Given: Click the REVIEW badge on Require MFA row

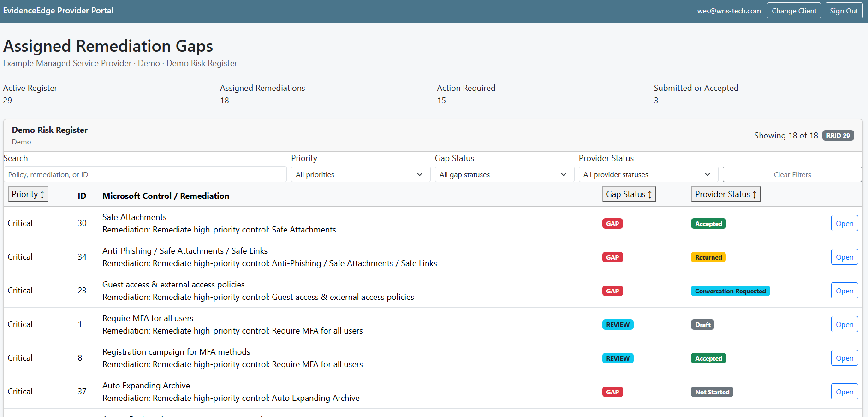Looking at the screenshot, I should [x=618, y=325].
